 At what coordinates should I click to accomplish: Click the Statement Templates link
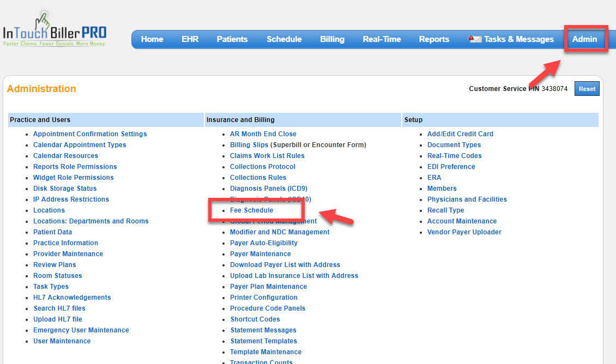coord(263,341)
